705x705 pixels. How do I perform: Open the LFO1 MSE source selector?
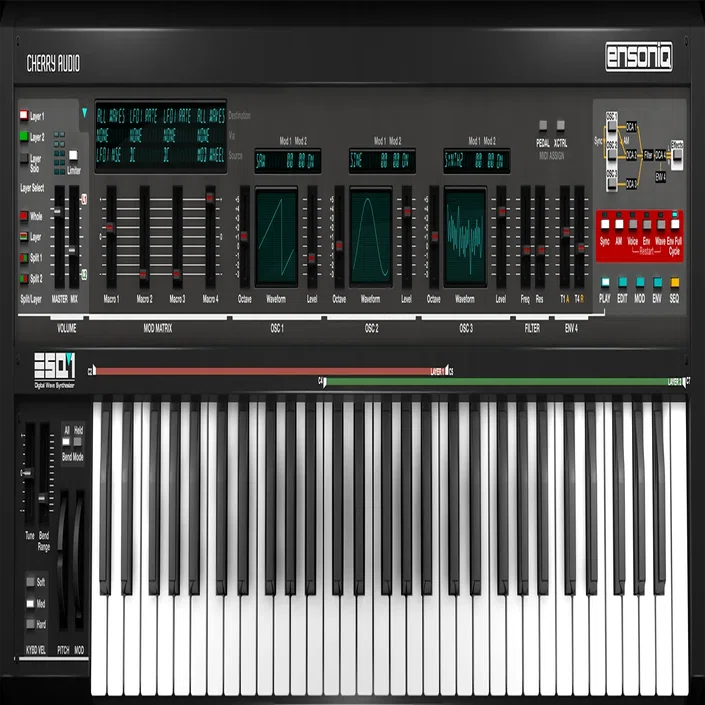point(109,155)
